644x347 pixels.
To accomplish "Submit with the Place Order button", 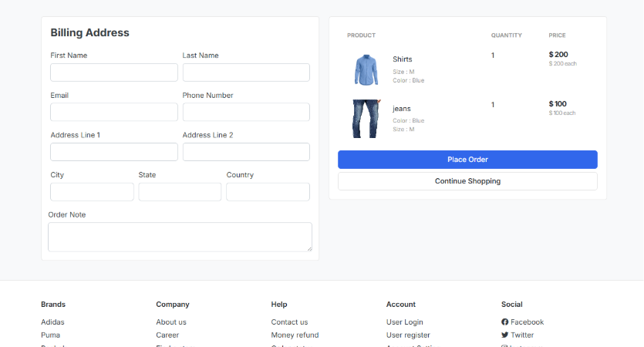I will 468,160.
